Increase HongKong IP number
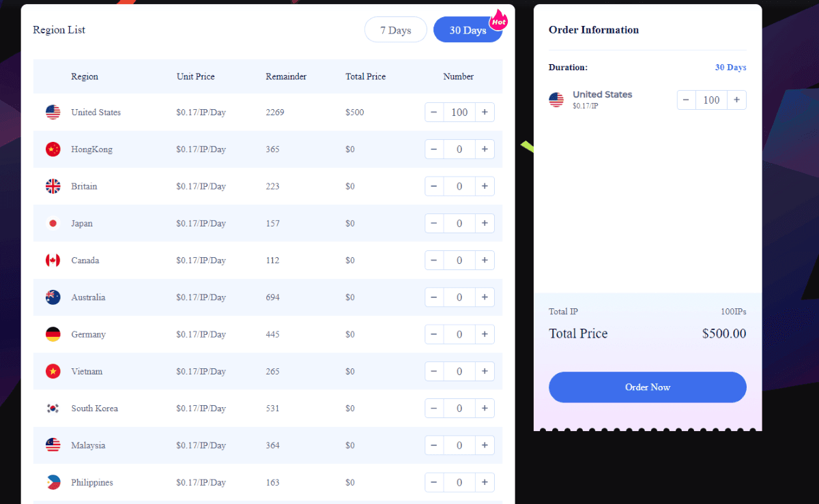The width and height of the screenshot is (819, 504). pyautogui.click(x=485, y=149)
